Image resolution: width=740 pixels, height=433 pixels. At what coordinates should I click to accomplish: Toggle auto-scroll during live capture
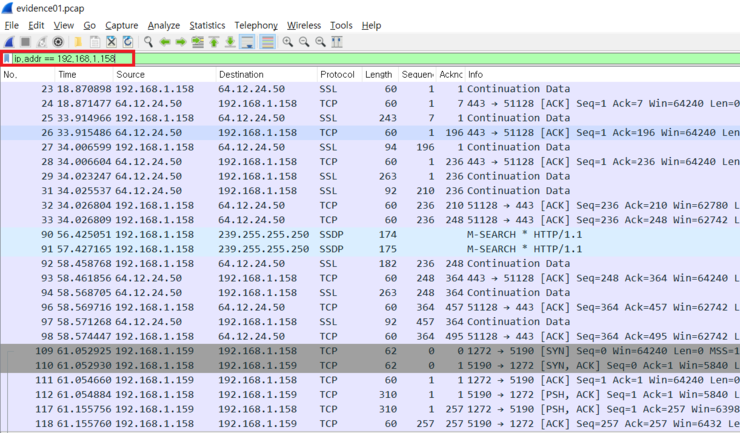click(x=247, y=42)
